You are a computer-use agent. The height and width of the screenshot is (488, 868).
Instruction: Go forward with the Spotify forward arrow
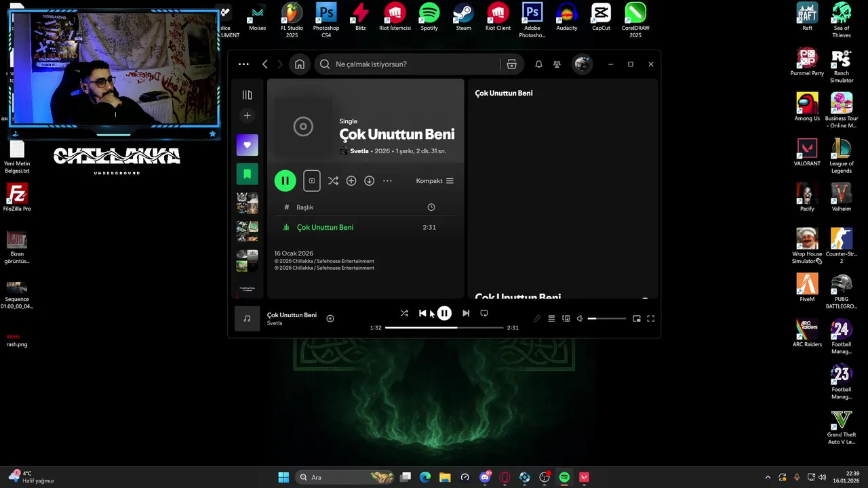pyautogui.click(x=281, y=64)
